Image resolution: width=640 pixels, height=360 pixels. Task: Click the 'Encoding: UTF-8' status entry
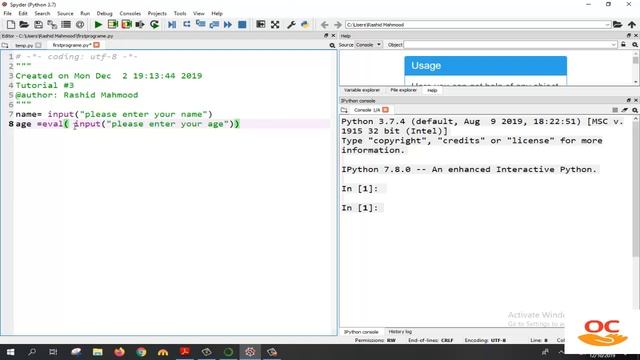pos(485,340)
